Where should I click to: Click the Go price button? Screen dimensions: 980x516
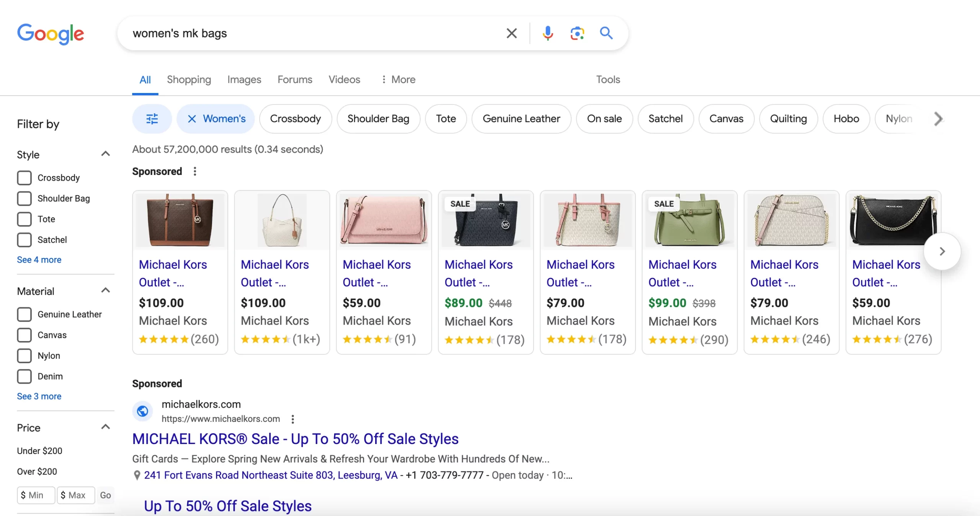[x=105, y=495]
